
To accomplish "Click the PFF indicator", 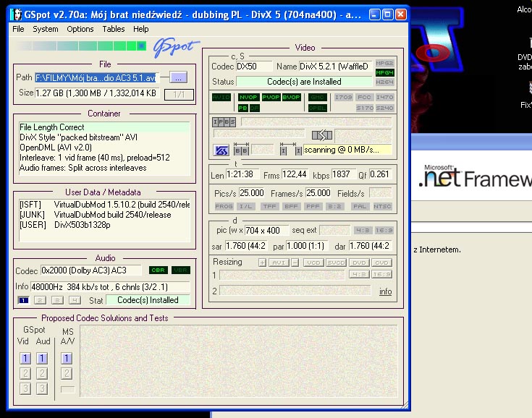I will pos(313,206).
